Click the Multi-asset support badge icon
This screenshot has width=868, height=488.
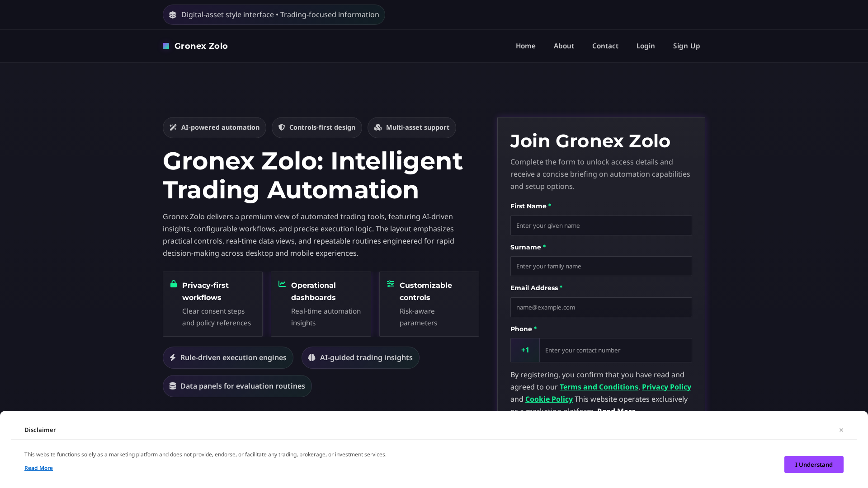tap(378, 127)
